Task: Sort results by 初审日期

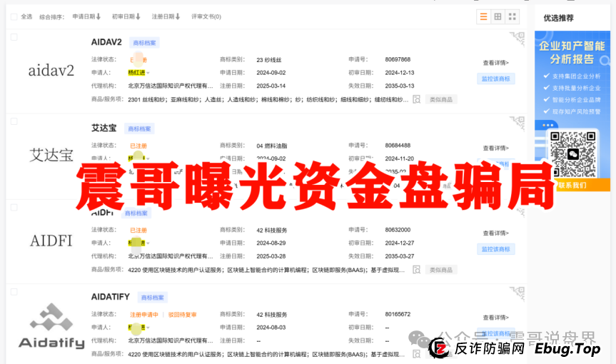Action: tap(127, 16)
